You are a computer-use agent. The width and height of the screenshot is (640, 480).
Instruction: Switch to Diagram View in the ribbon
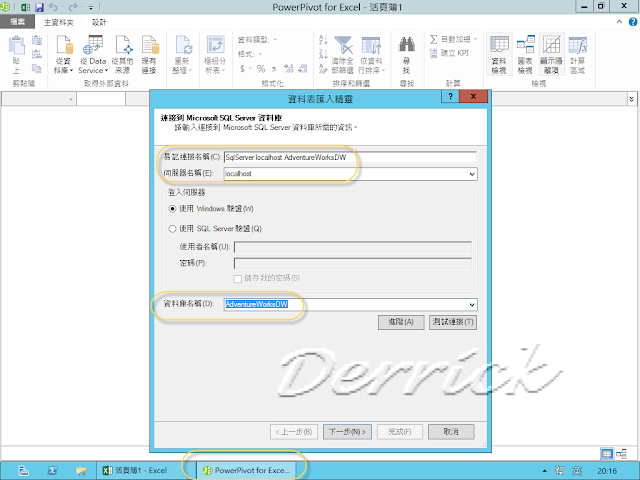(x=525, y=55)
